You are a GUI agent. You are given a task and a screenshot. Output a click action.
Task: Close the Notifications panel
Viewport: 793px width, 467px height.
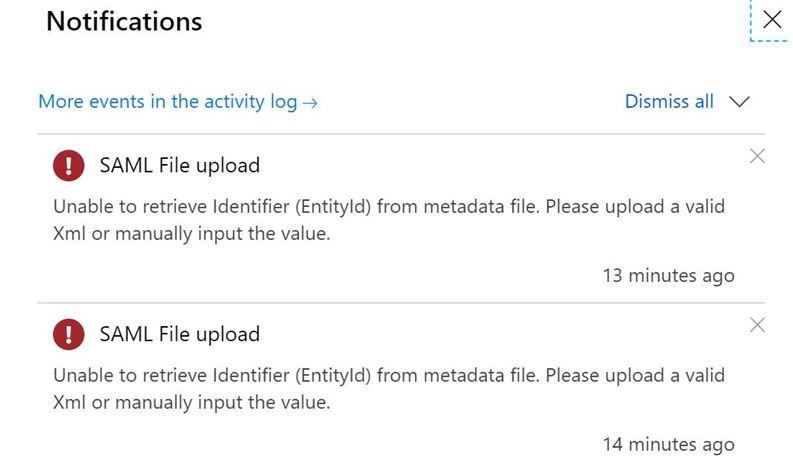pyautogui.click(x=772, y=20)
